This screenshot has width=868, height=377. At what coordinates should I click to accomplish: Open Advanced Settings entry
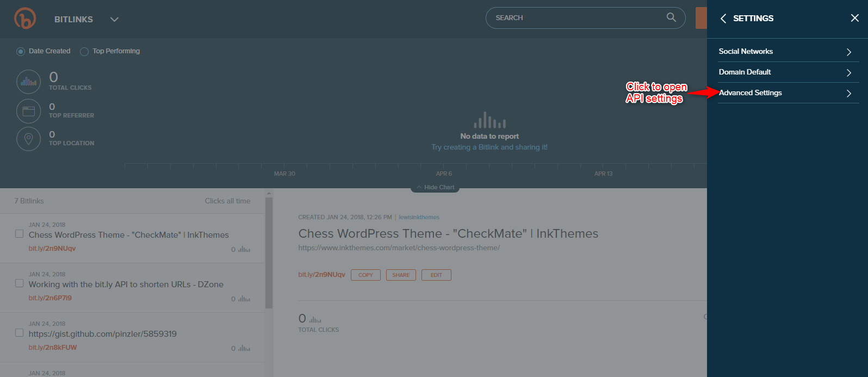click(788, 93)
